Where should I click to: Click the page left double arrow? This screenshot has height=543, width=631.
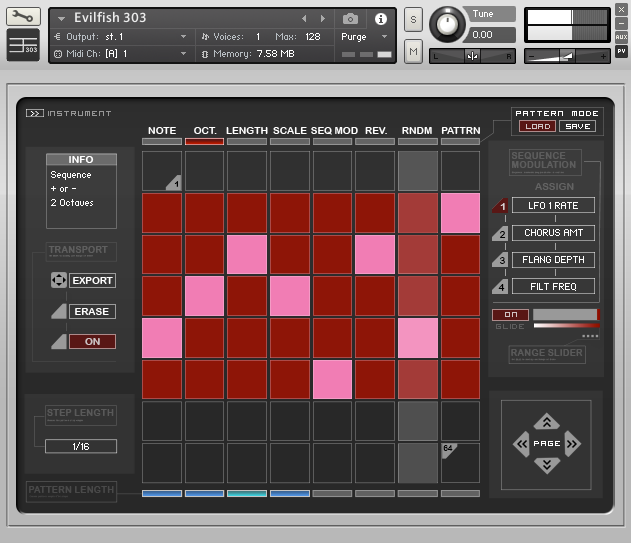coord(521,443)
